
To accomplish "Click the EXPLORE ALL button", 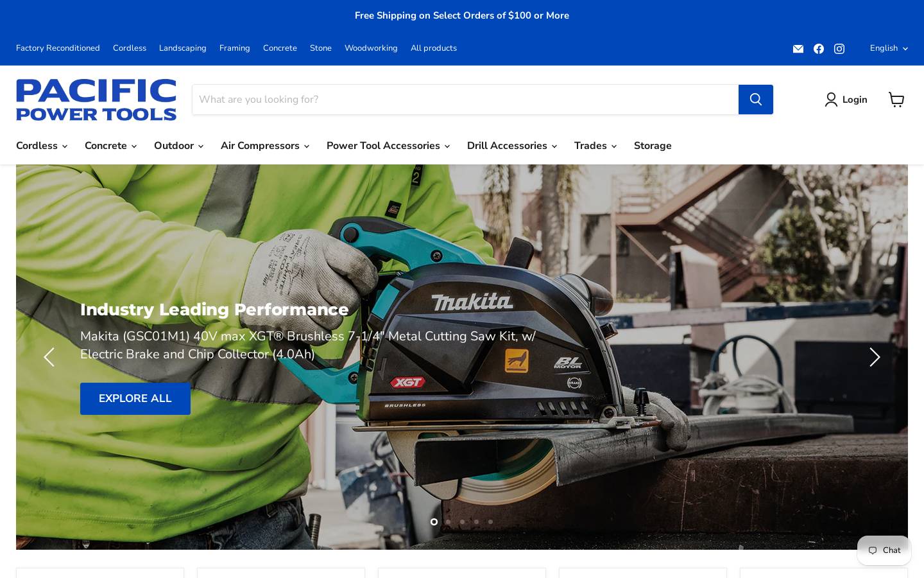I will click(x=135, y=399).
